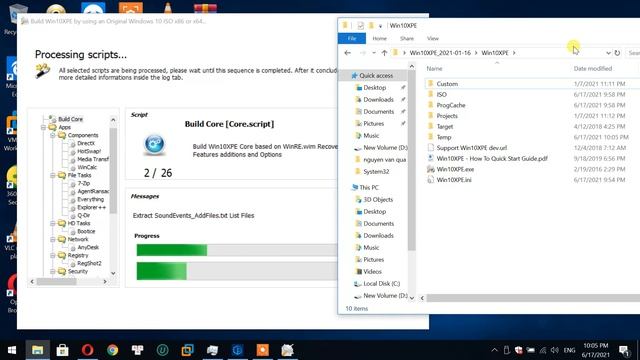Select 7-Zip script item
Viewport: 640px width, 360px height.
84,183
